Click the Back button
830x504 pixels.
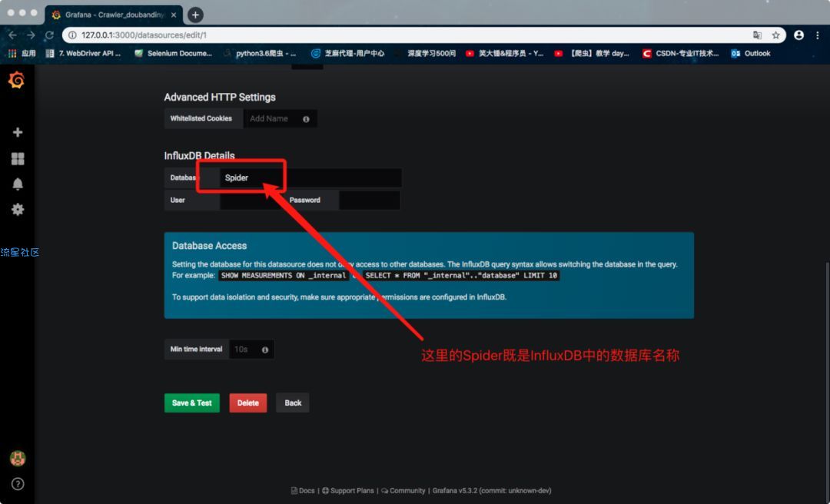293,403
